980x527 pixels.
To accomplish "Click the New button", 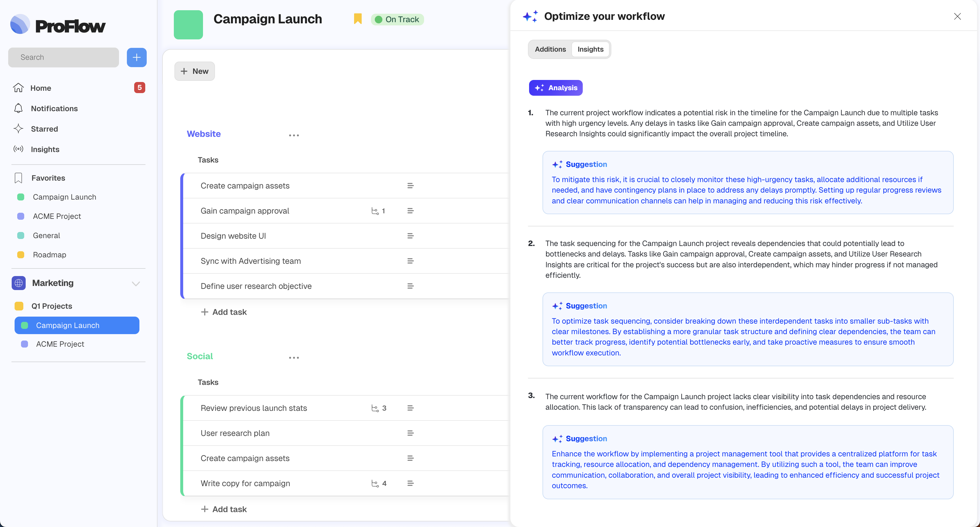I will tap(195, 71).
